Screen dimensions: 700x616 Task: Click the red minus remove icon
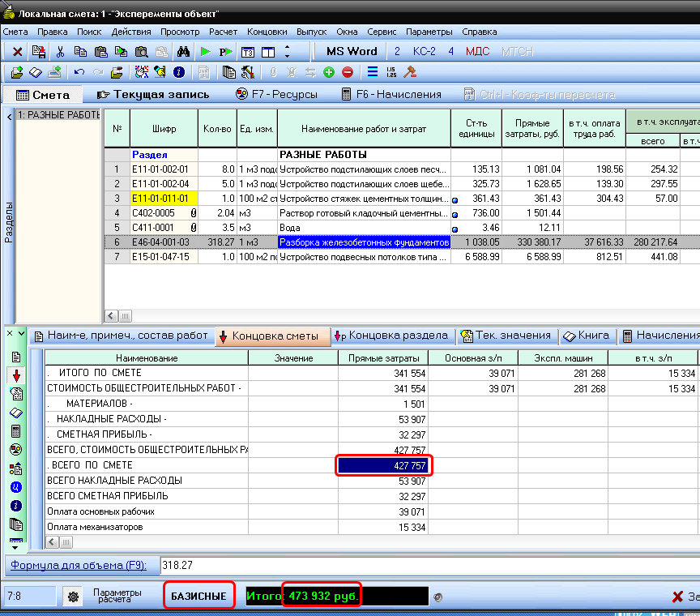click(347, 72)
